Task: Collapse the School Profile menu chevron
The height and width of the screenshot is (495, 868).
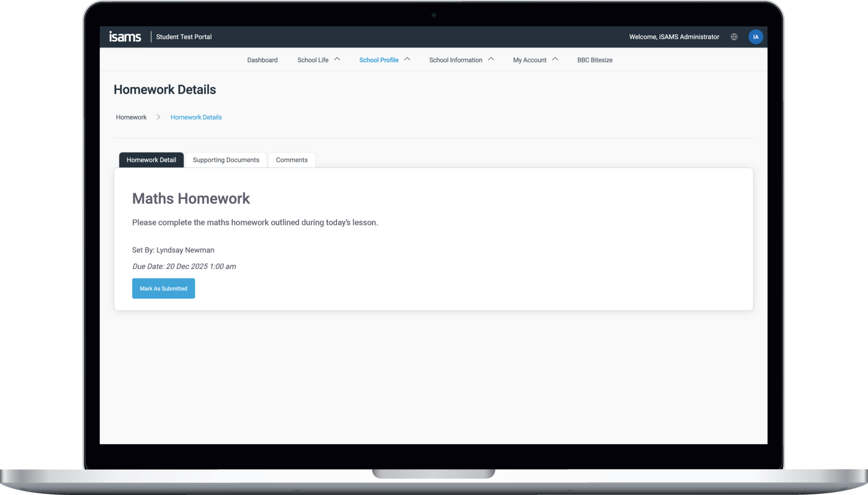Action: (x=406, y=59)
